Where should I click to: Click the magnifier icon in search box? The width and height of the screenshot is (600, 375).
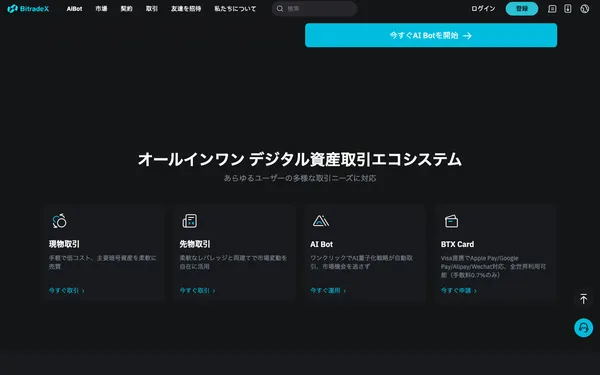coord(280,8)
